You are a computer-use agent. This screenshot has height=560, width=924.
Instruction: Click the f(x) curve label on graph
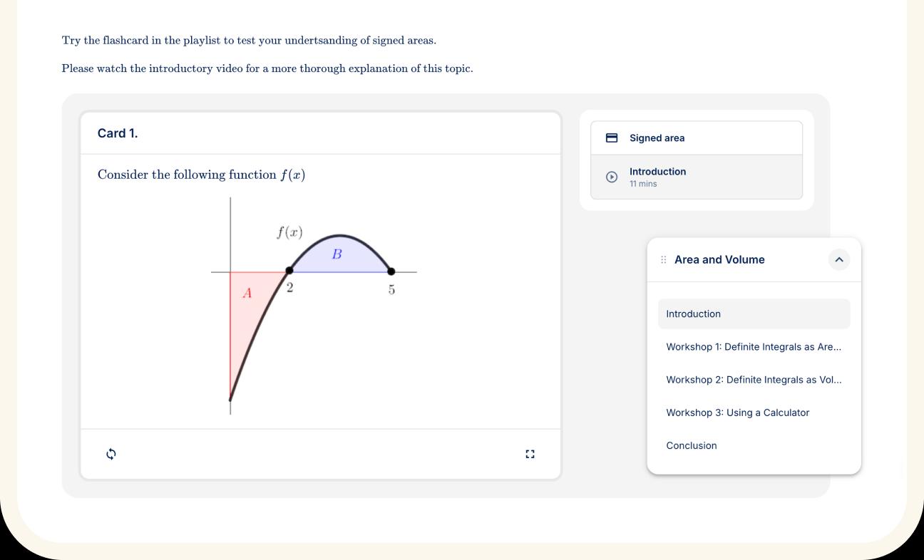289,232
